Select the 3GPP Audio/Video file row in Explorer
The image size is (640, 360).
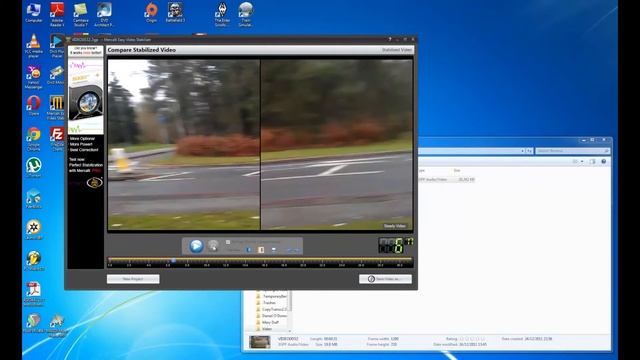[x=447, y=180]
